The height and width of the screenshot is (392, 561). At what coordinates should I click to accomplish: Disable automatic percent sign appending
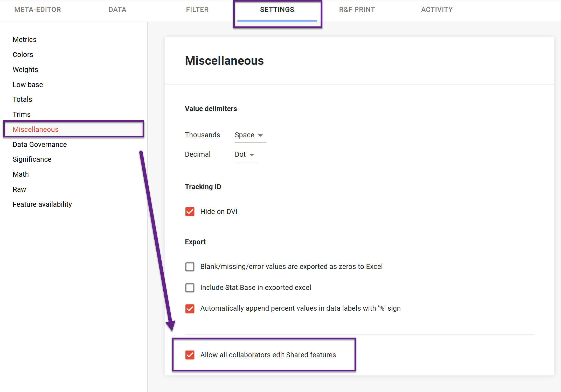pos(190,309)
